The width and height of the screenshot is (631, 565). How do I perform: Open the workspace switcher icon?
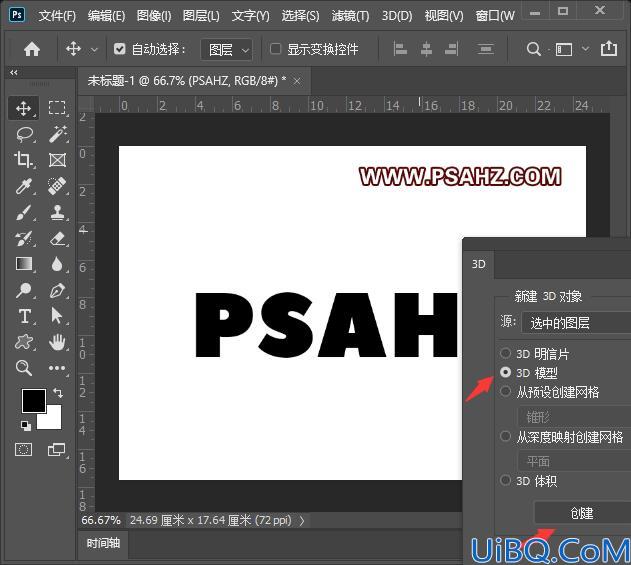coord(564,49)
